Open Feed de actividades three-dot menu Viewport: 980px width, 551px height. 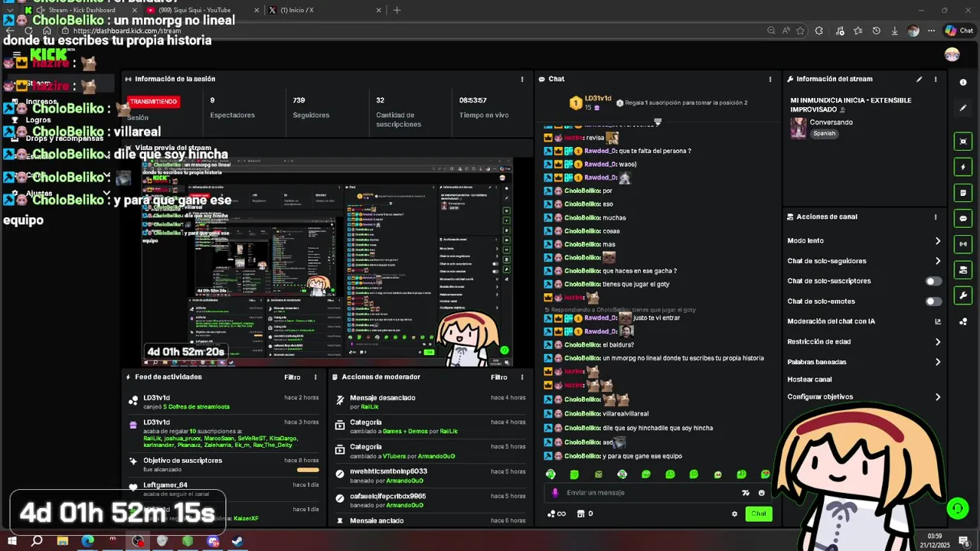coord(315,377)
